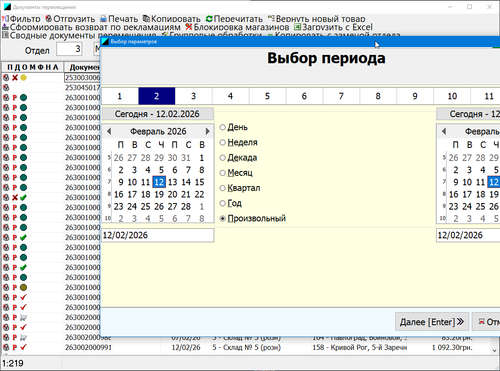Image resolution: width=500 pixels, height=371 pixels.
Task: Select the Месяц period option
Action: pos(236,173)
